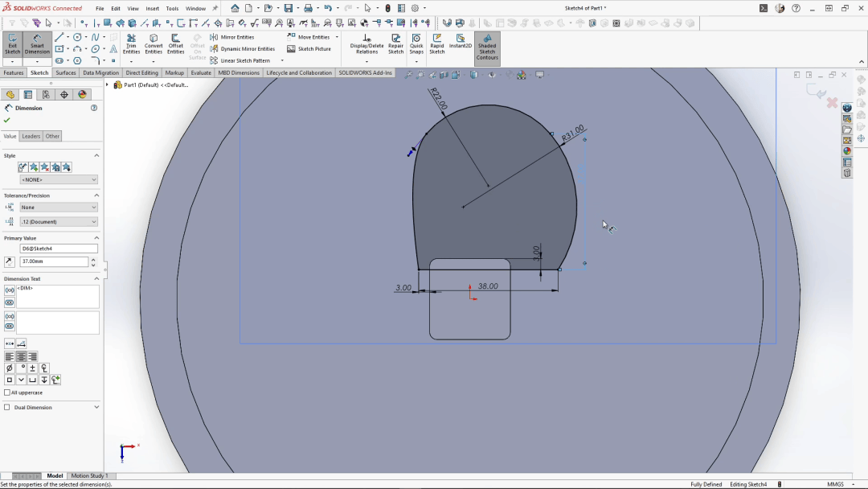Open the Appearances tab with the color wheel
Screen dimensions: 868x489
[82, 94]
